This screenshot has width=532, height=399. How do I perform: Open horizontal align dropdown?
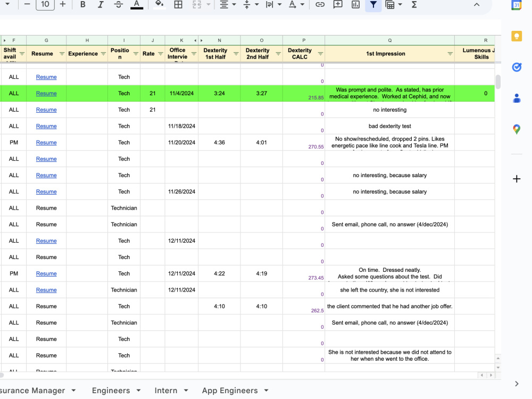click(x=227, y=4)
